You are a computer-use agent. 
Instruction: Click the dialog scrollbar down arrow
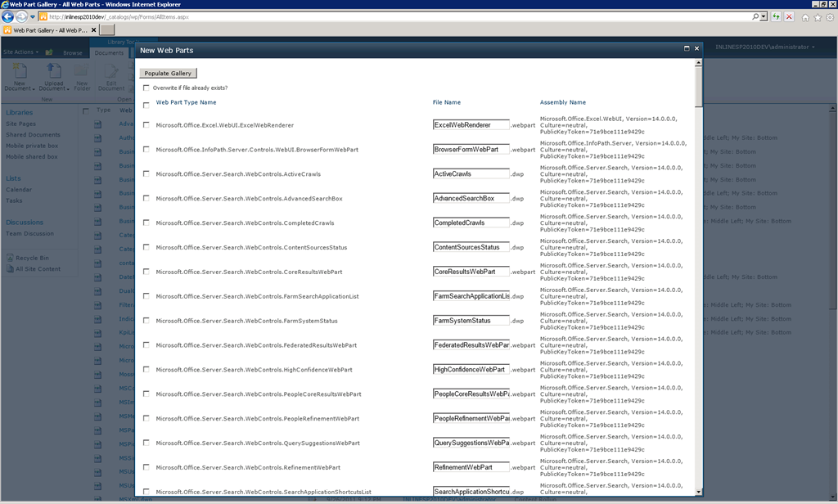pyautogui.click(x=699, y=492)
